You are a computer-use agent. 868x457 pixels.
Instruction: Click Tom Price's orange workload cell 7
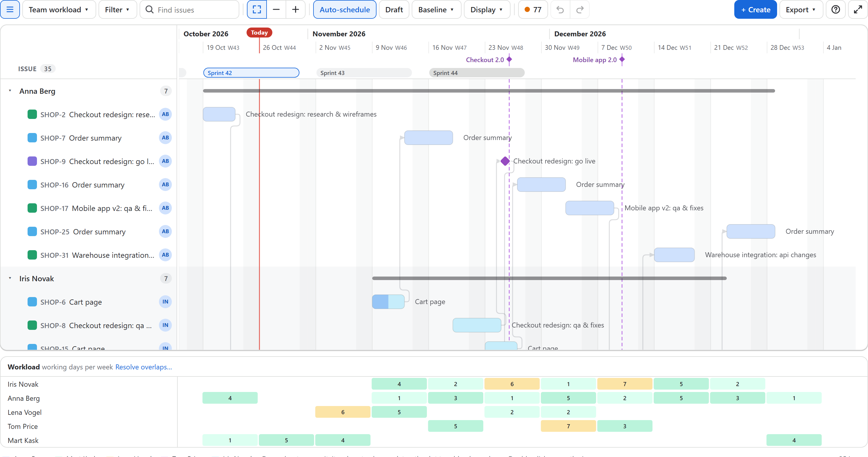pyautogui.click(x=568, y=426)
